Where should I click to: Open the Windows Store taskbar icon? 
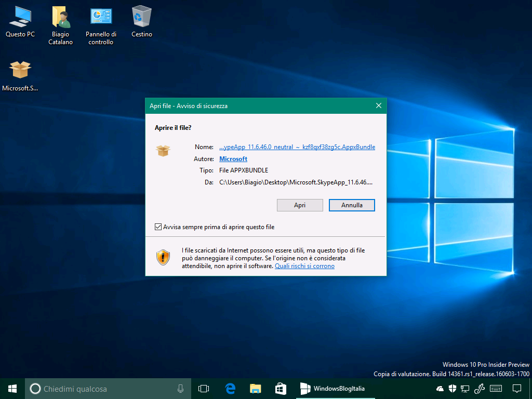281,389
